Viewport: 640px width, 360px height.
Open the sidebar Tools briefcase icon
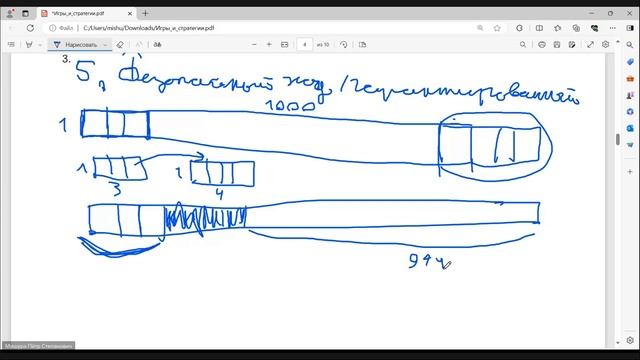(x=630, y=78)
